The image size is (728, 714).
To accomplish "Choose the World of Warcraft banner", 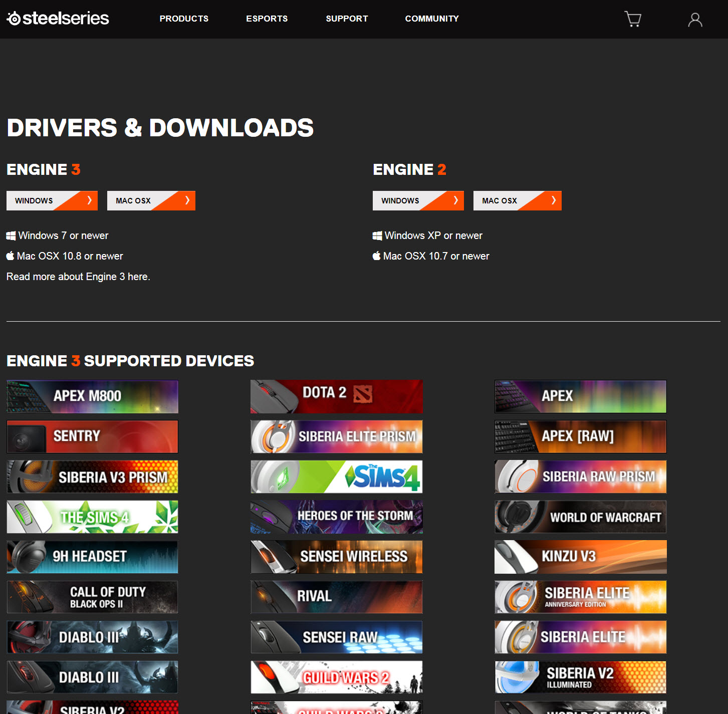I will [x=581, y=517].
